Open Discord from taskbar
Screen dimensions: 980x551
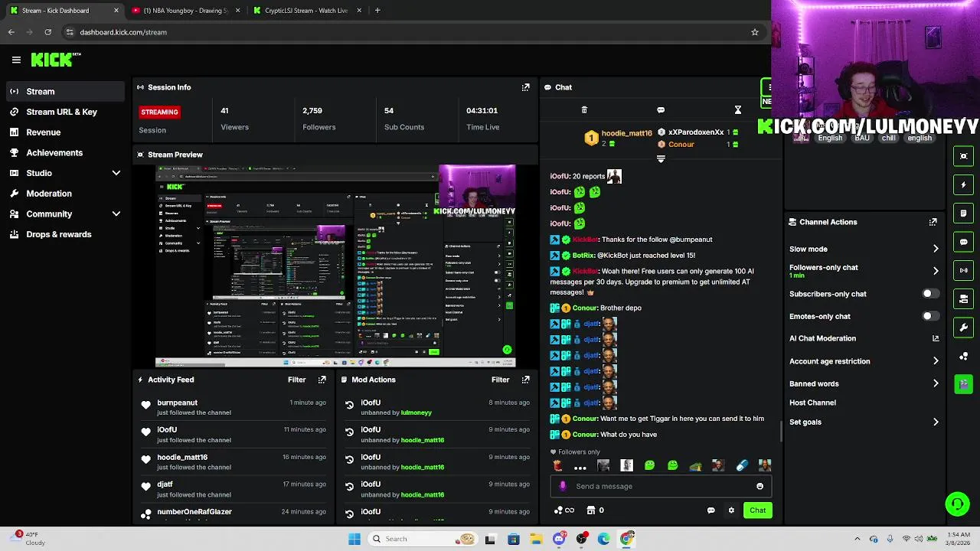tap(559, 539)
